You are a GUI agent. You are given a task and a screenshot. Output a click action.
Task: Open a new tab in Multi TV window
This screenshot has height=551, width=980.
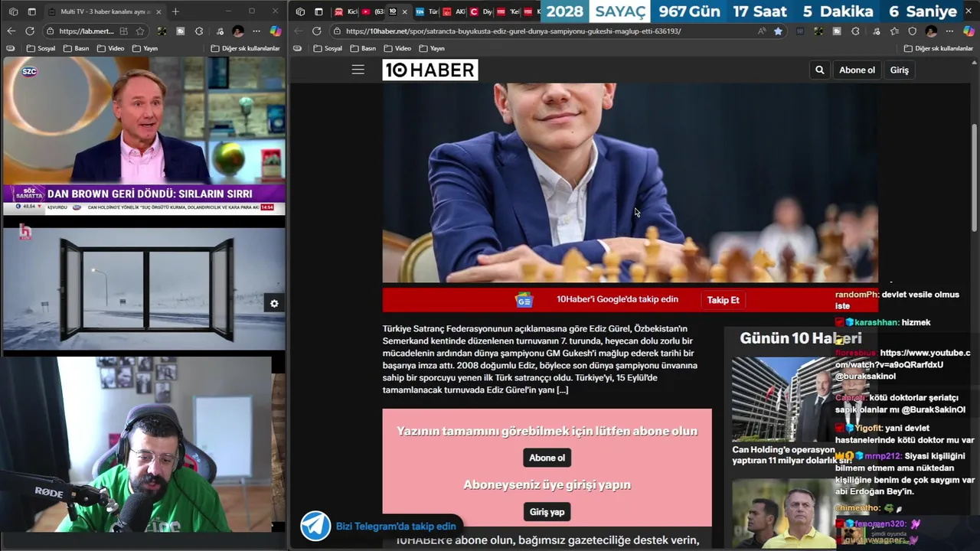coord(175,11)
